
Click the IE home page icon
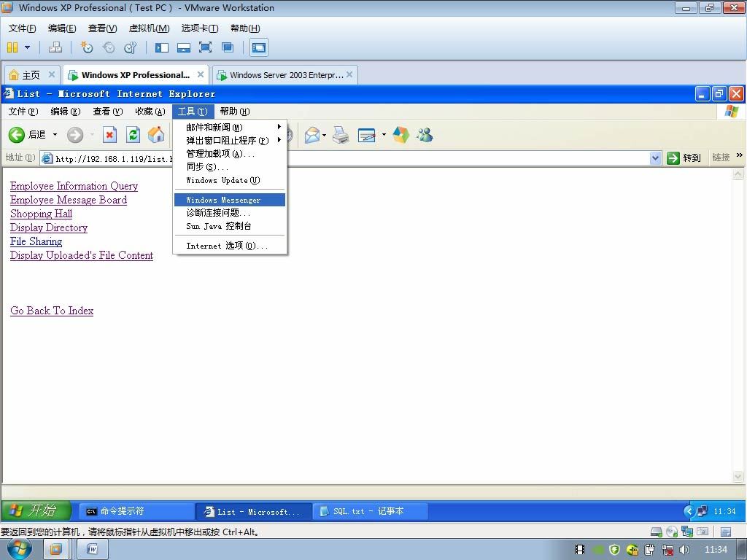(x=156, y=135)
